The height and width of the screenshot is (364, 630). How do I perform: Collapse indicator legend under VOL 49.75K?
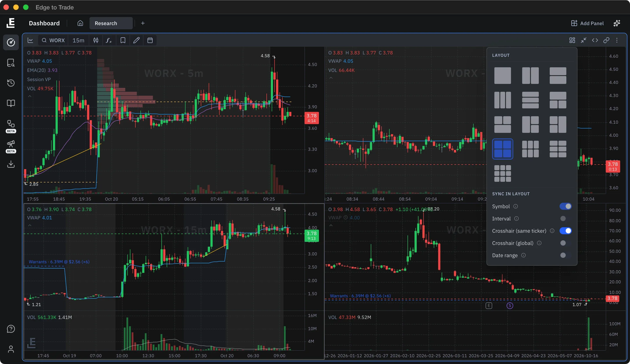tap(30, 96)
